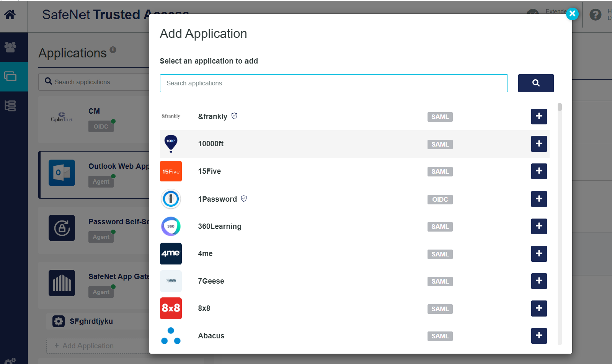Image resolution: width=612 pixels, height=364 pixels.
Task: Click the SAML badge in the &frankly row
Action: [x=440, y=117]
